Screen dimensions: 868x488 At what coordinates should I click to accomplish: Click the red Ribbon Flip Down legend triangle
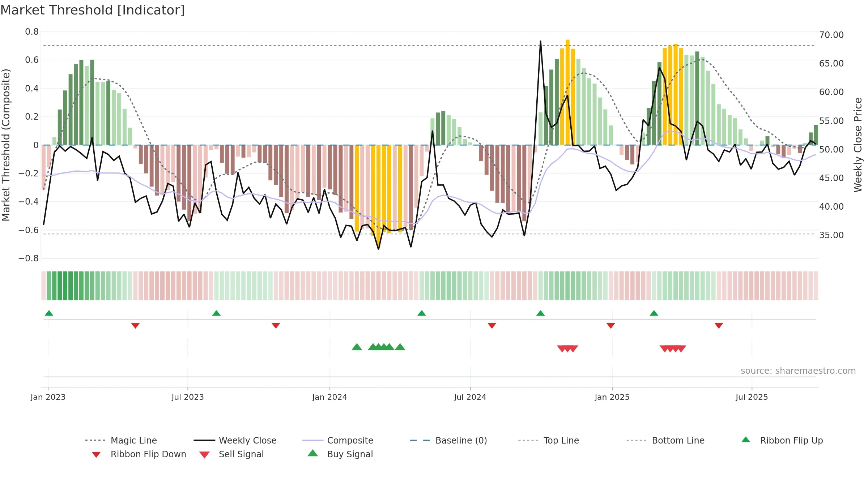pos(96,455)
